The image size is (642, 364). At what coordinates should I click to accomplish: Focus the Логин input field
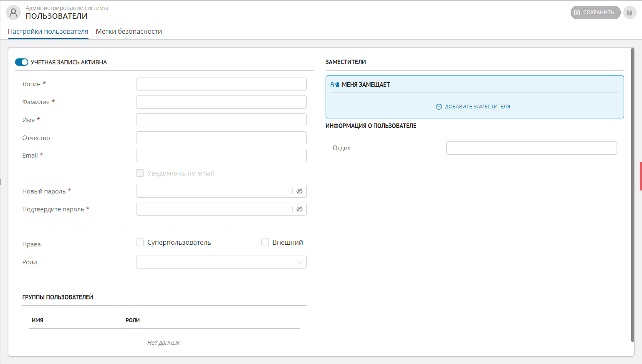(x=221, y=84)
